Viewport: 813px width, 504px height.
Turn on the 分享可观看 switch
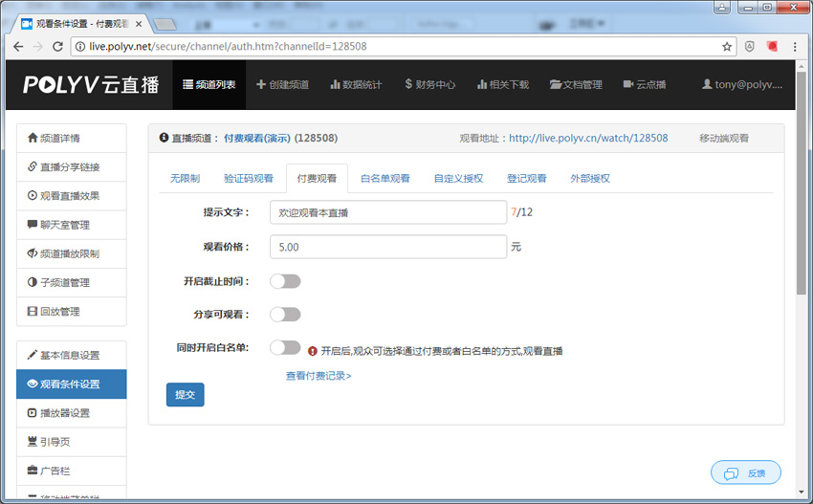coord(285,315)
